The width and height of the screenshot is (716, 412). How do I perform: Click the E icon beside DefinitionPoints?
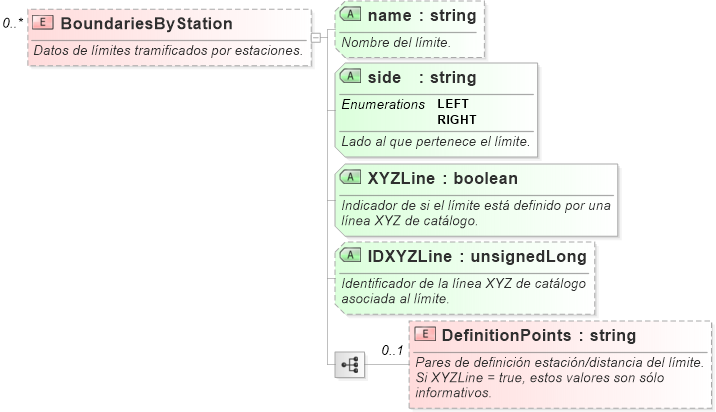425,334
